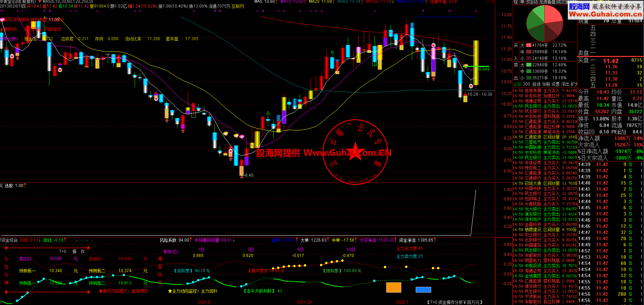Click the 【饱和度】100.00 % readout
The image size is (644, 305).
pos(342,271)
